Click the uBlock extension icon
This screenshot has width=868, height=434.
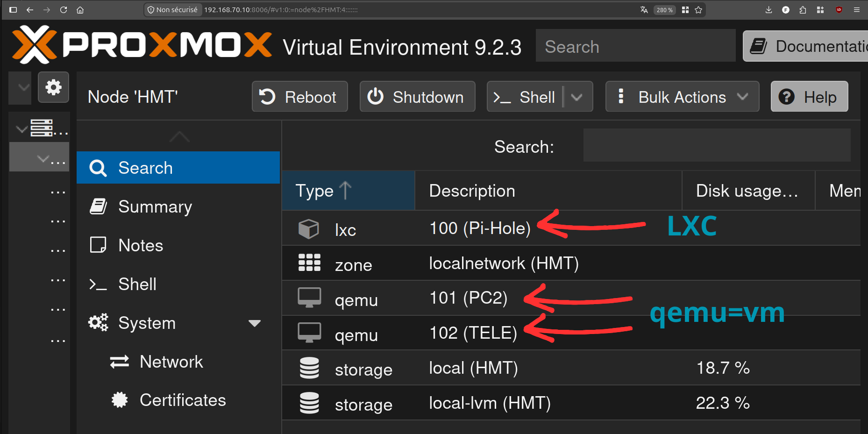point(839,10)
